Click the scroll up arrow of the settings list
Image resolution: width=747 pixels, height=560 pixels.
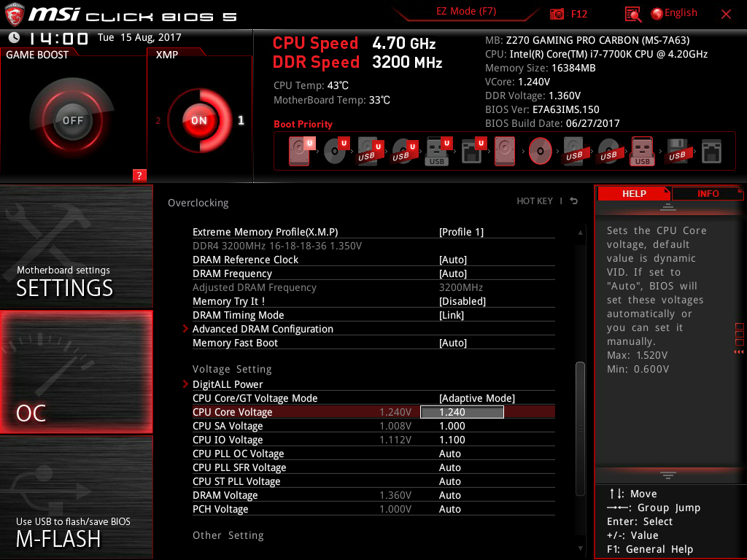click(x=580, y=233)
